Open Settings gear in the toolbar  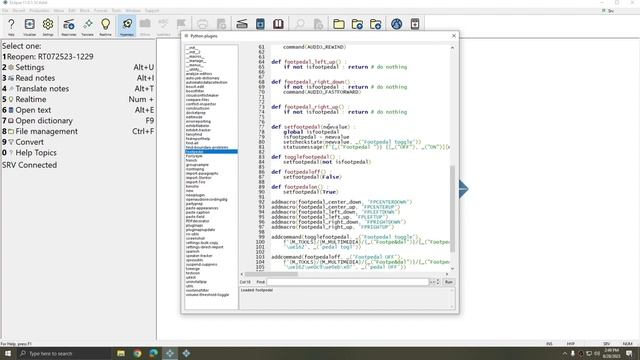48,26
